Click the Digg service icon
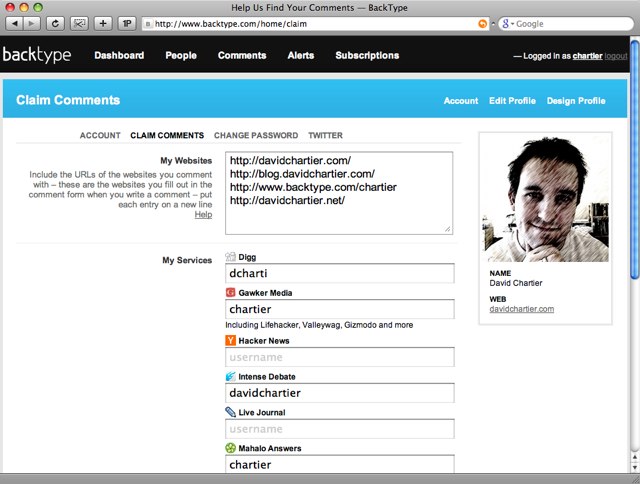 (230, 257)
